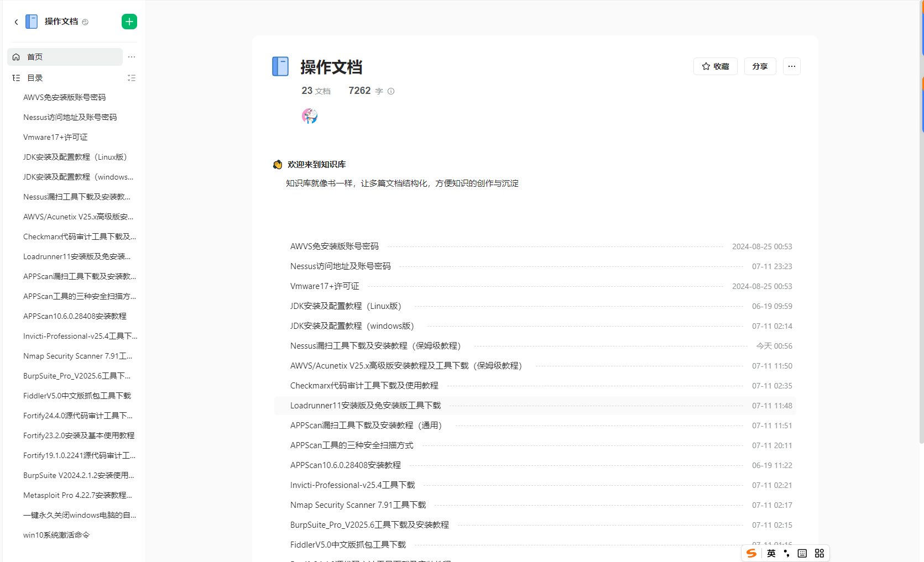This screenshot has height=562, width=924.
Task: Open sidebar item AWVS免安装版账号密码
Action: 64,97
